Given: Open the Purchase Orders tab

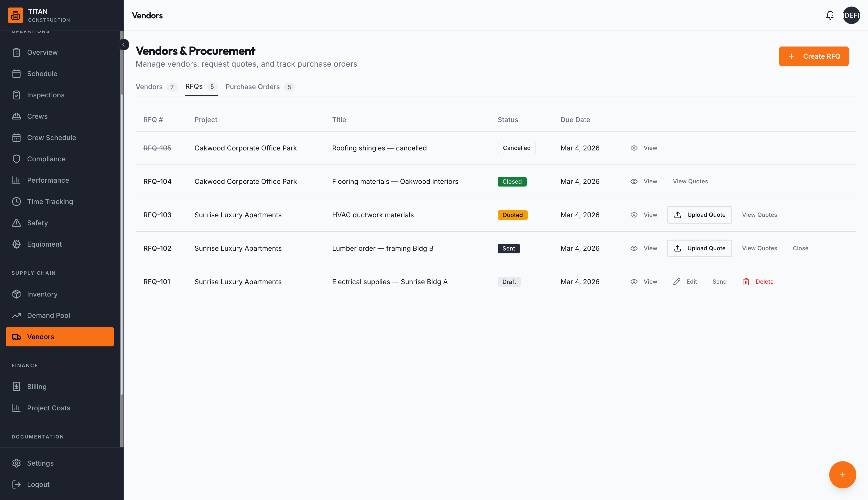Looking at the screenshot, I should [x=260, y=87].
